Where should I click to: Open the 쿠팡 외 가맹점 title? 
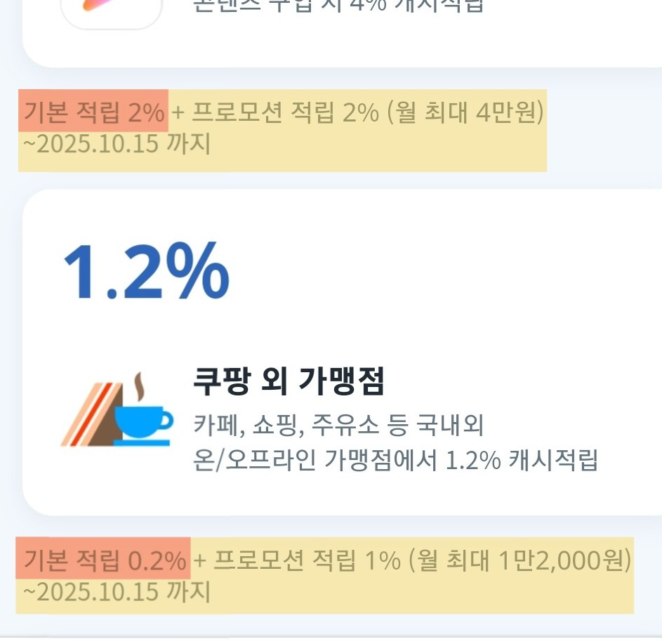click(289, 381)
